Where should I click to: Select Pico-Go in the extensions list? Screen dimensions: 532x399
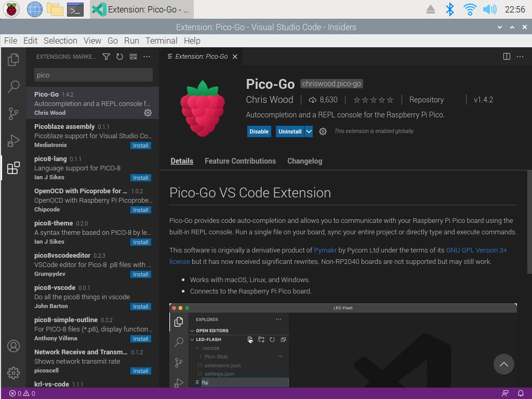click(x=92, y=103)
